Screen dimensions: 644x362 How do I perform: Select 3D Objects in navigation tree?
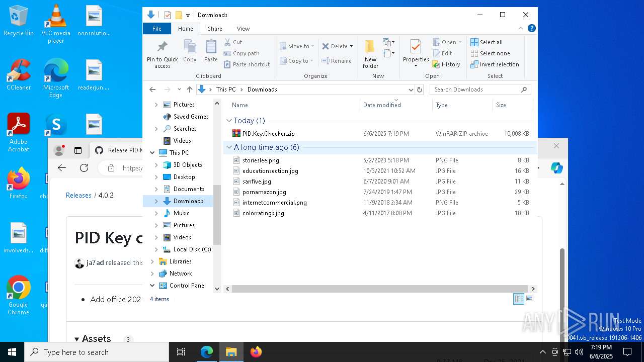click(188, 165)
